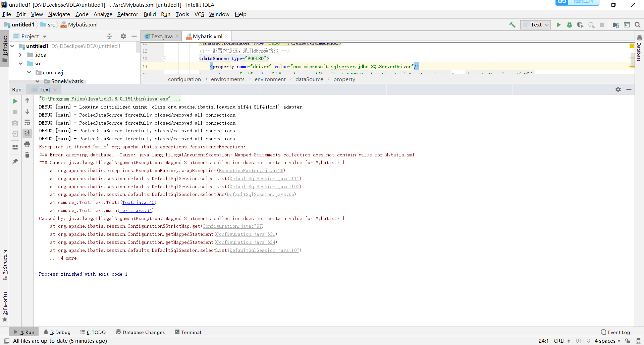The image size is (644, 345).
Task: Close the Text run tab
Action: 55,90
